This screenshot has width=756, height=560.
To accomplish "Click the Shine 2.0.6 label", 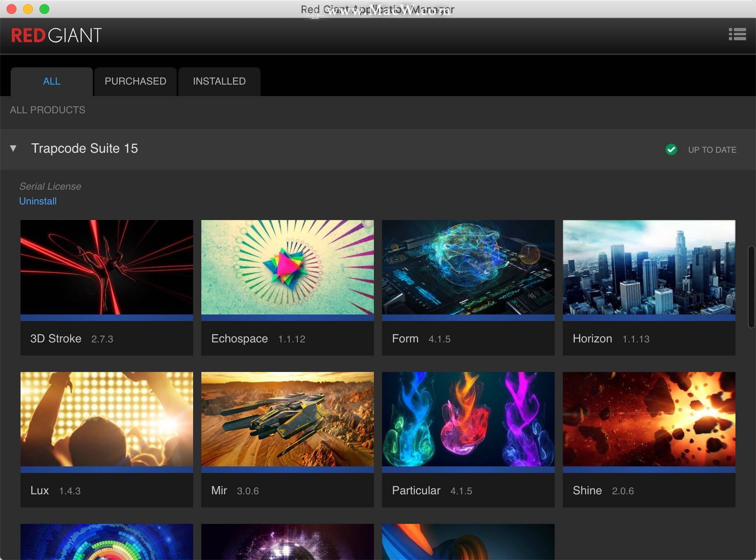I will 604,491.
